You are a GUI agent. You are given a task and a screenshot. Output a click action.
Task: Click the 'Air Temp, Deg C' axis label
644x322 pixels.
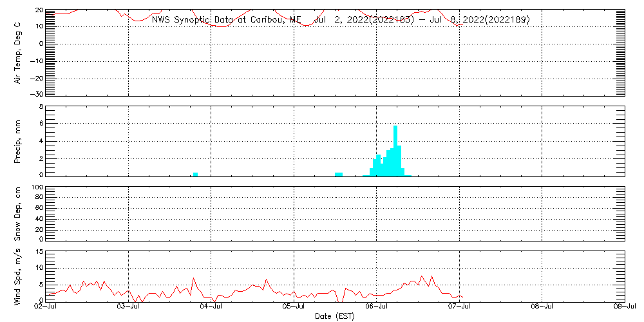19,53
